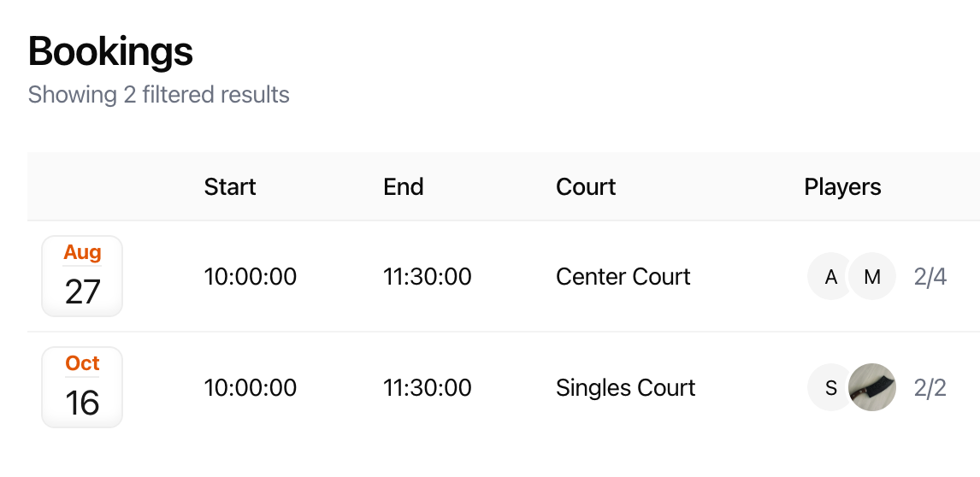Screen dimensions: 980x477
Task: Click the Oct 16 booking's 11:30:00 end time
Action: pos(428,388)
